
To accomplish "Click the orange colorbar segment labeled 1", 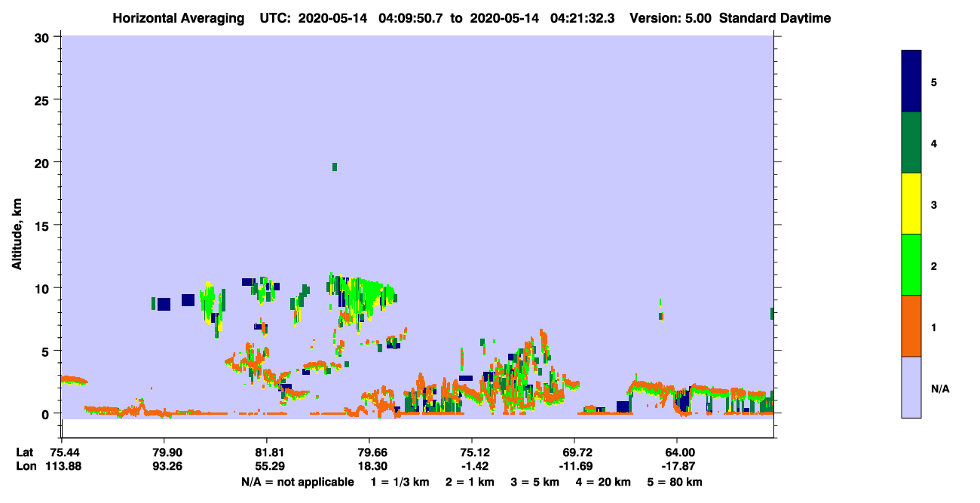I will (x=911, y=326).
